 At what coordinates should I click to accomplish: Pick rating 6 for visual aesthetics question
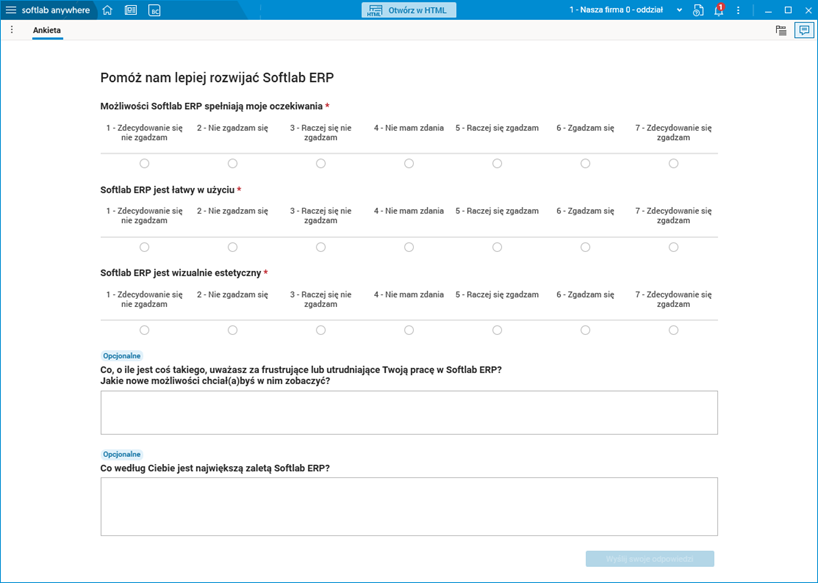click(585, 330)
